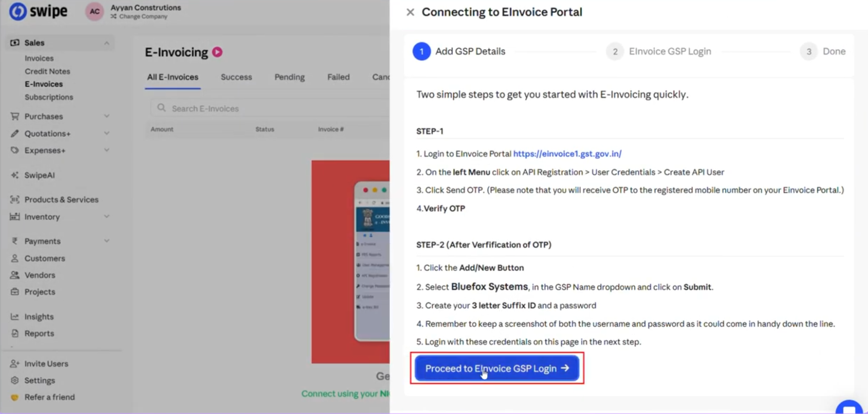Select step 3 Done
Viewport: 868px width, 414px height.
click(x=823, y=51)
